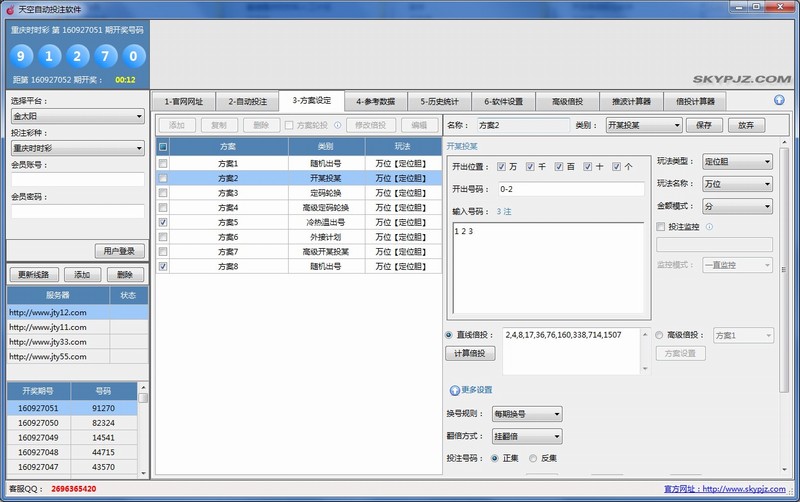Open the 5-历史统计 tab

tap(438, 101)
